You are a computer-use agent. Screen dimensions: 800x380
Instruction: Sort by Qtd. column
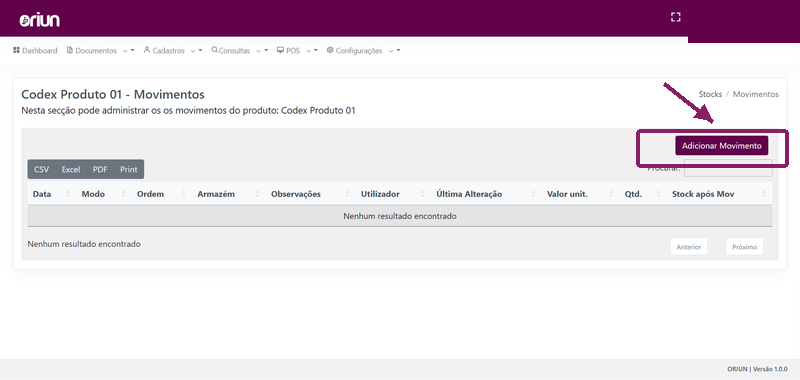click(x=643, y=194)
